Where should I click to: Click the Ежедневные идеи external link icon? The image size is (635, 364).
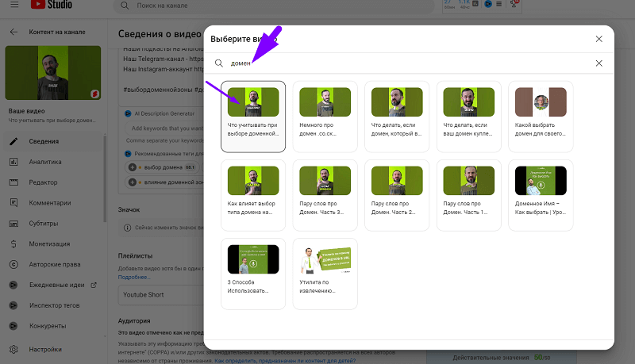pyautogui.click(x=94, y=285)
